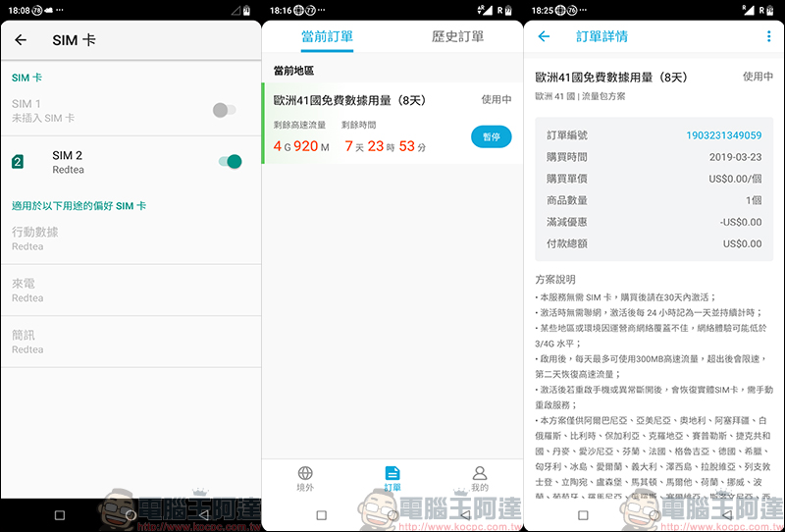Tap the 付款總額 US$0.00 value
The width and height of the screenshot is (785, 532).
coord(743,243)
